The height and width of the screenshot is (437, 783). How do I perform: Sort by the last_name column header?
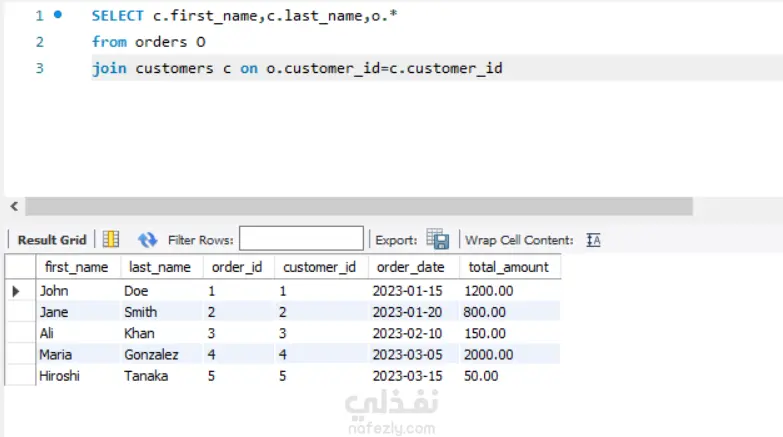(160, 267)
